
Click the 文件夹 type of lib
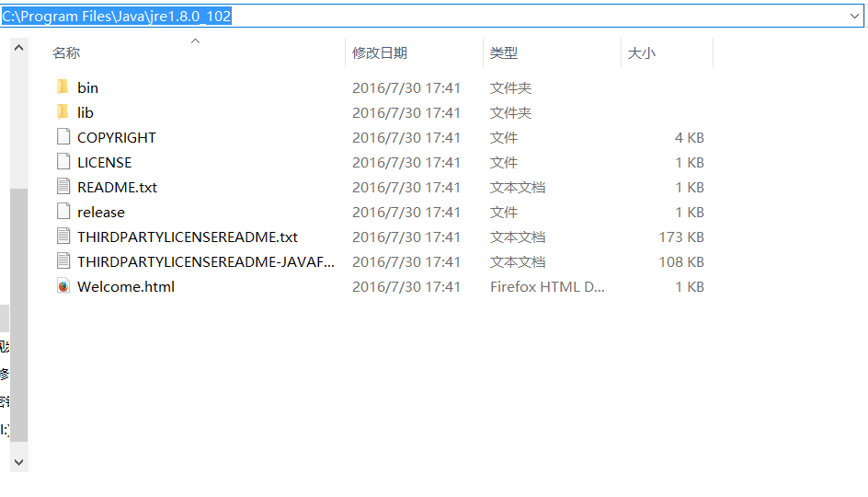pyautogui.click(x=510, y=112)
